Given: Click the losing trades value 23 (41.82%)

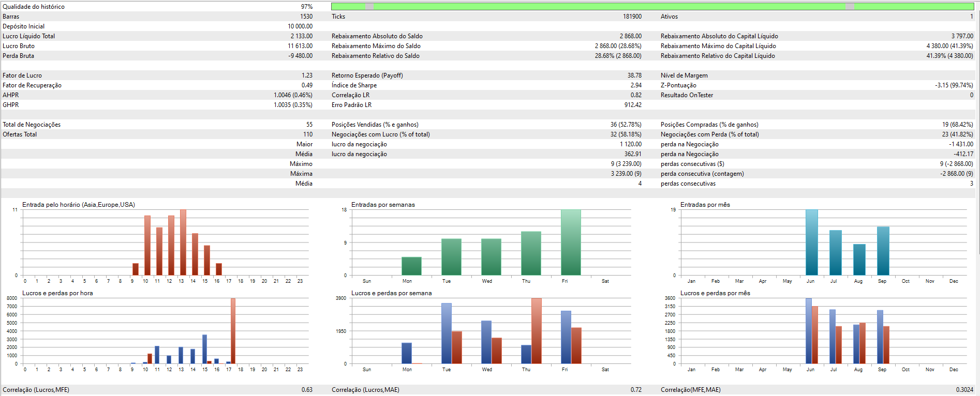Looking at the screenshot, I should (x=958, y=134).
